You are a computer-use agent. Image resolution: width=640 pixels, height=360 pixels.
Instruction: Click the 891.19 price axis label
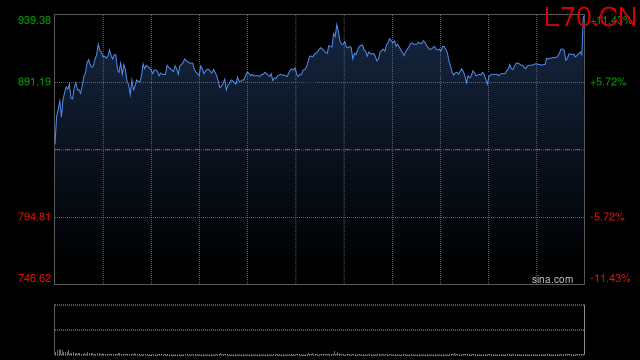pyautogui.click(x=34, y=82)
